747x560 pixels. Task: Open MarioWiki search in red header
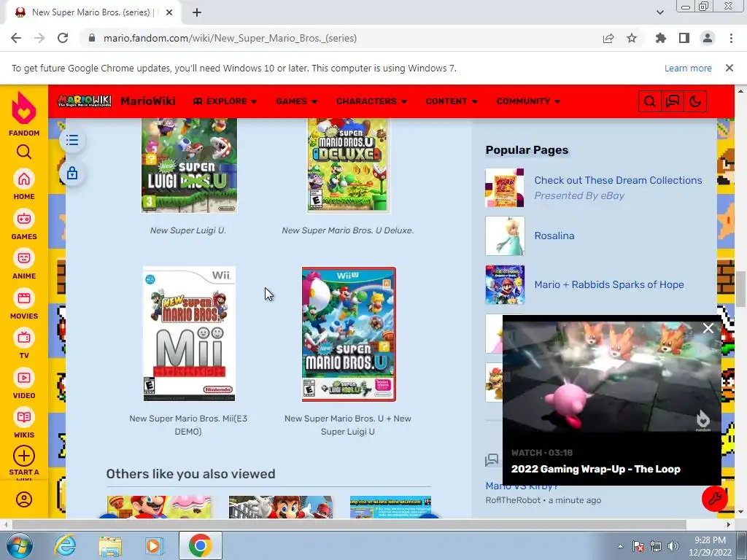(x=649, y=101)
